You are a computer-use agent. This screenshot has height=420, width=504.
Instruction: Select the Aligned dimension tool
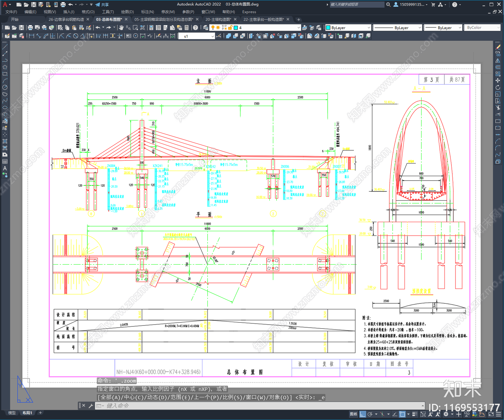pos(38,36)
